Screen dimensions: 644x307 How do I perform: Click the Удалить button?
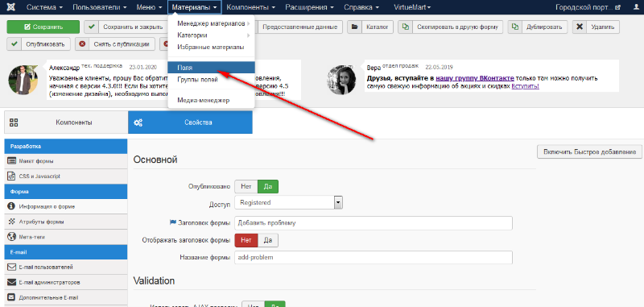[x=596, y=27]
